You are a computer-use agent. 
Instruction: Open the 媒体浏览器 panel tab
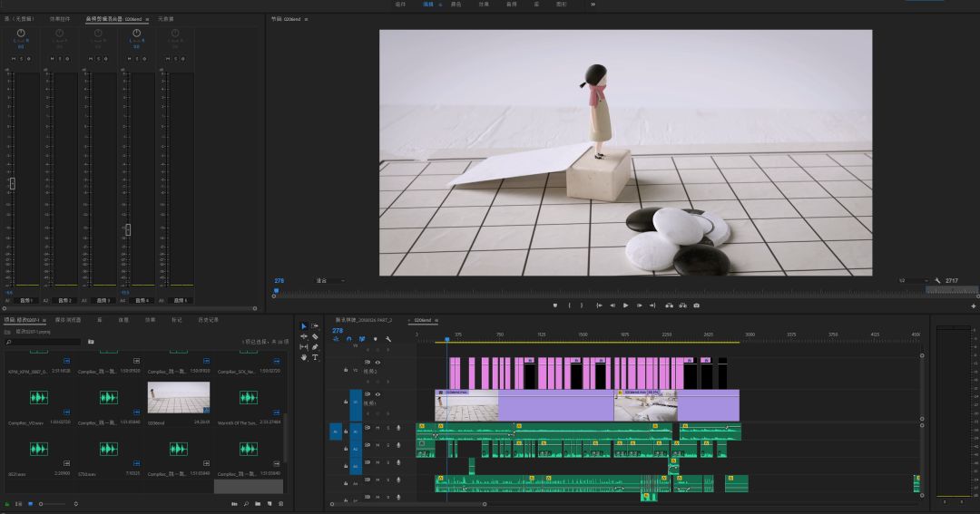pyautogui.click(x=68, y=320)
